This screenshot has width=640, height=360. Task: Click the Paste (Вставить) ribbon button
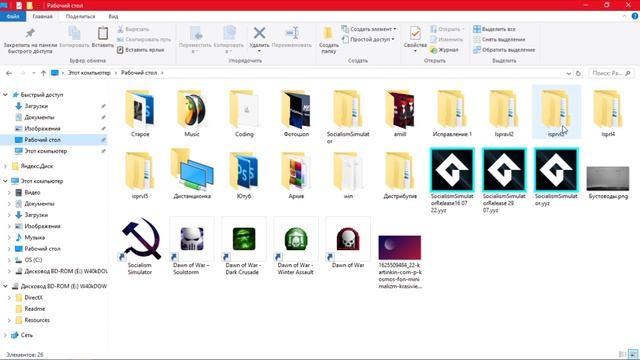103,37
